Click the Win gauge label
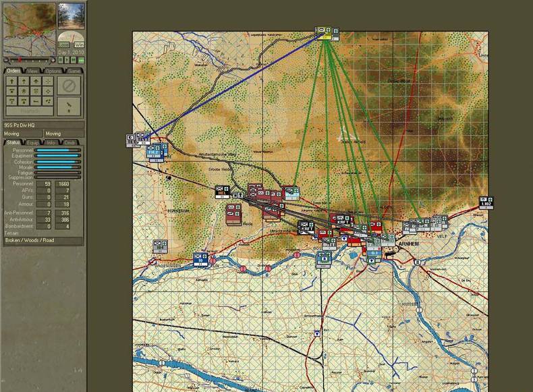533x392 pixels. pos(78,44)
